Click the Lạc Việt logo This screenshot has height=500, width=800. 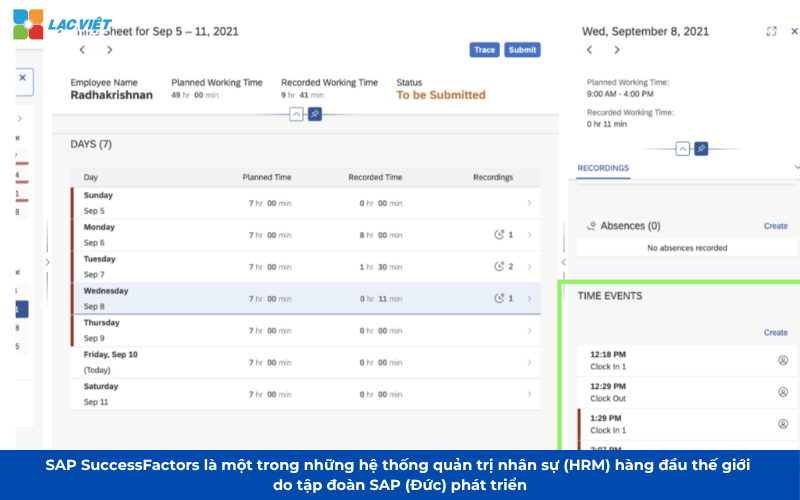(62, 23)
